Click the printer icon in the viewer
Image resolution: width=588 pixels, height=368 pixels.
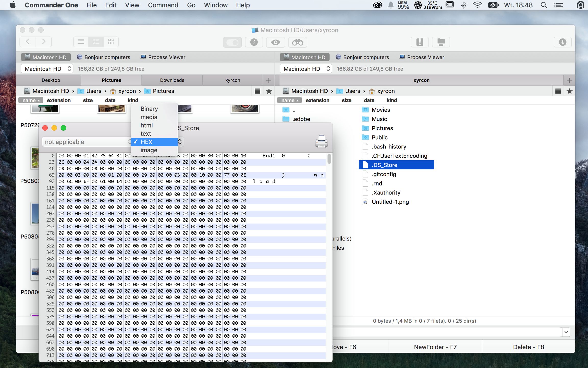pos(321,141)
